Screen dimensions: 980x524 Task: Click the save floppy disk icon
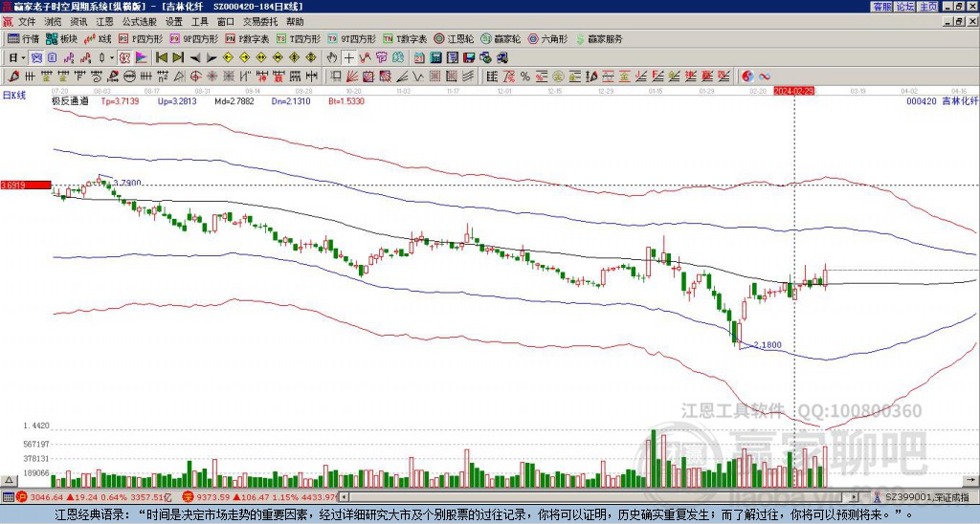pyautogui.click(x=469, y=58)
